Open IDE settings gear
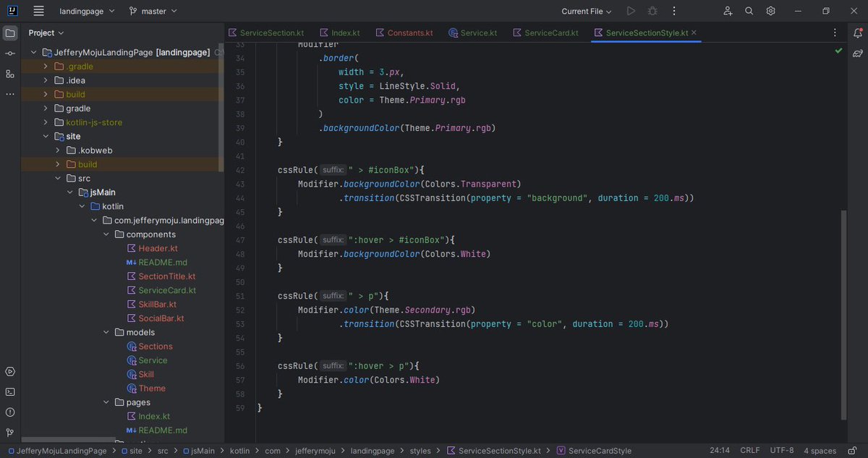The height and width of the screenshot is (458, 868). pos(771,11)
